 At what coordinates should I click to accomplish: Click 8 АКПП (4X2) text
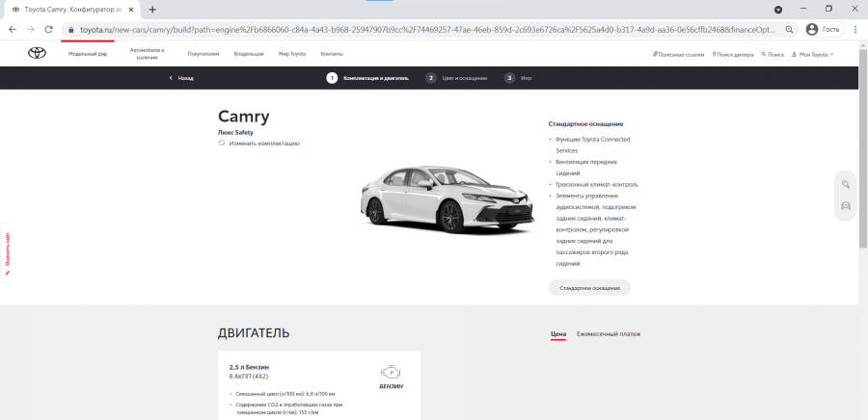(x=249, y=377)
